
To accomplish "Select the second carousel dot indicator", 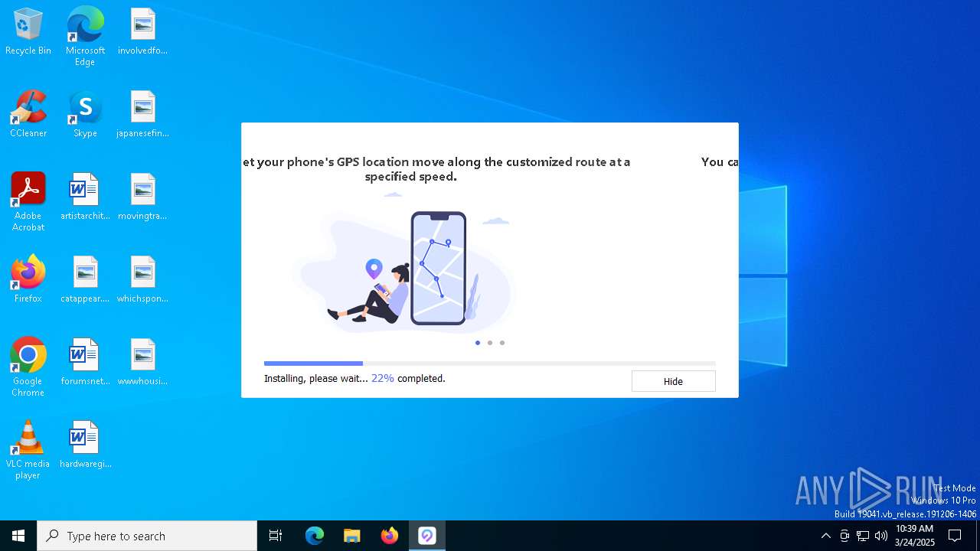I will tap(490, 343).
